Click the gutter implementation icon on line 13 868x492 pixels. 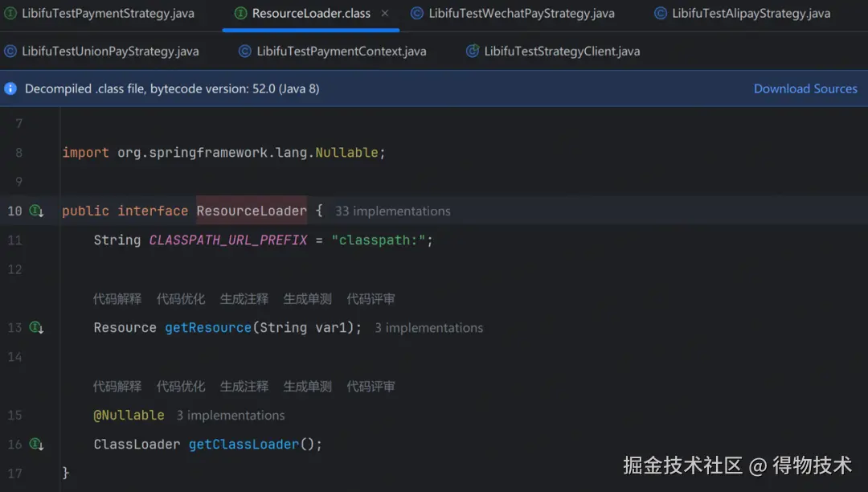point(36,327)
